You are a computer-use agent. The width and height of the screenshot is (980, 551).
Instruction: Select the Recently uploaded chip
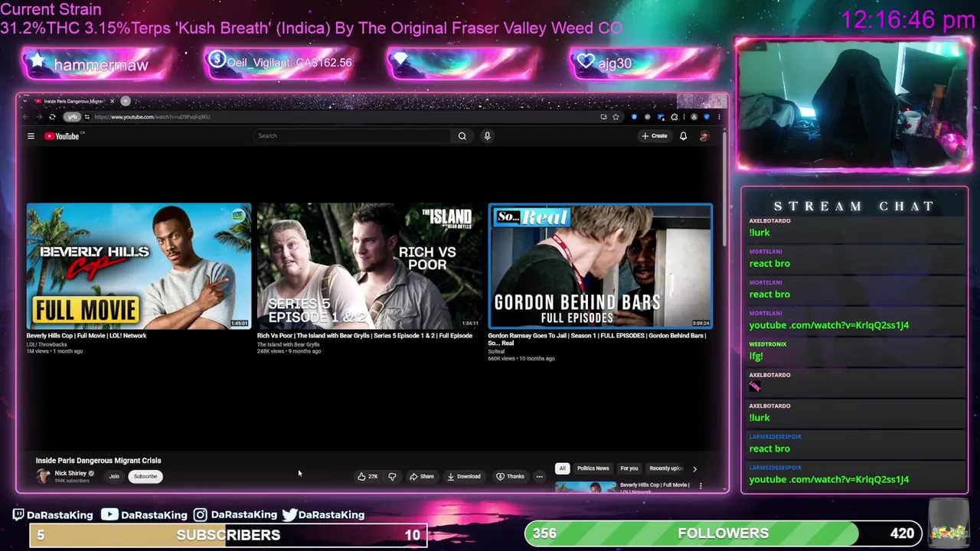(666, 468)
